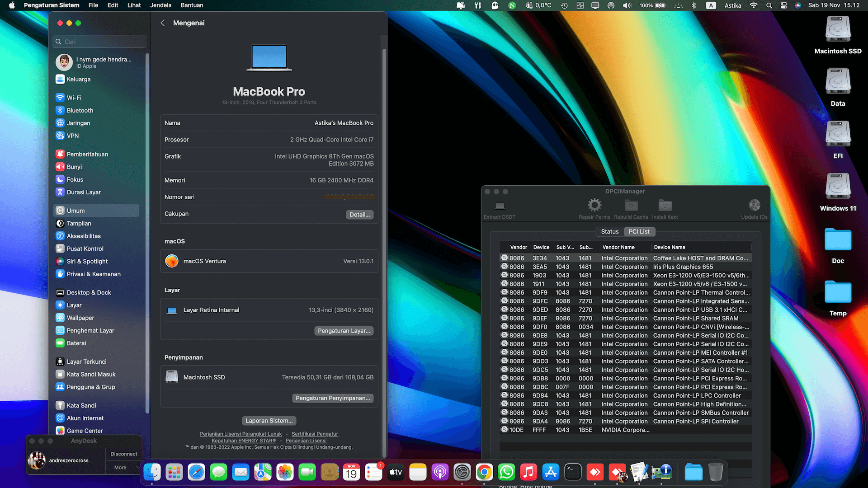Expand More options in AnyDesk panel
The image size is (868, 488).
pos(123,468)
